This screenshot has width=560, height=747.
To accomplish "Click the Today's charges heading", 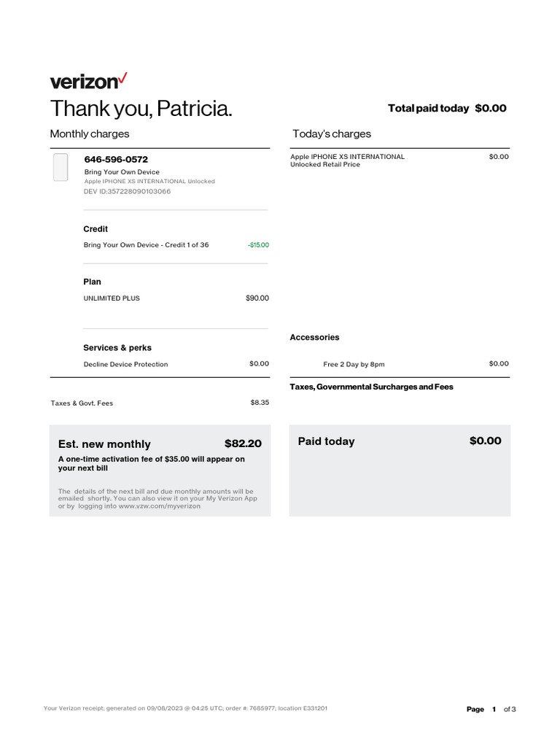I will coord(332,133).
